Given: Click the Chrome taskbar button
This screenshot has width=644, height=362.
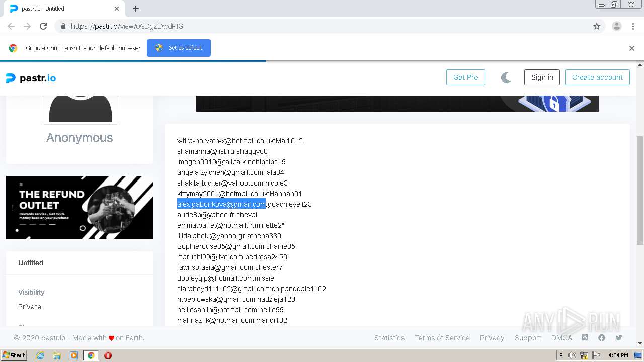Looking at the screenshot, I should tap(91, 355).
